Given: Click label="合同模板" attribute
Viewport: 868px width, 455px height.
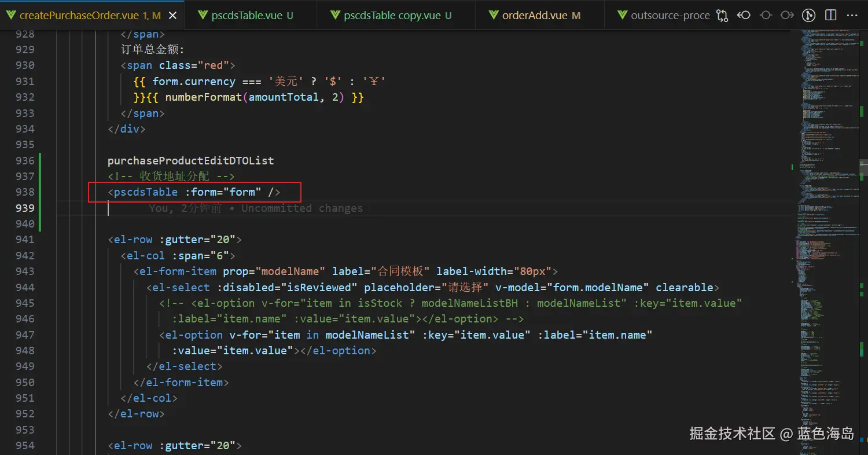Looking at the screenshot, I should pyautogui.click(x=381, y=271).
